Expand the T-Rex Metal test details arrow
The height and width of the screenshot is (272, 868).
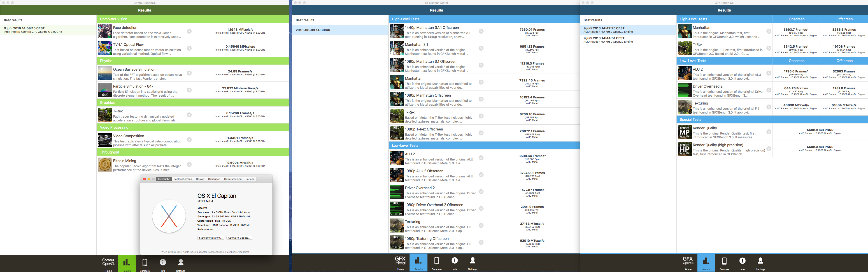tap(481, 116)
